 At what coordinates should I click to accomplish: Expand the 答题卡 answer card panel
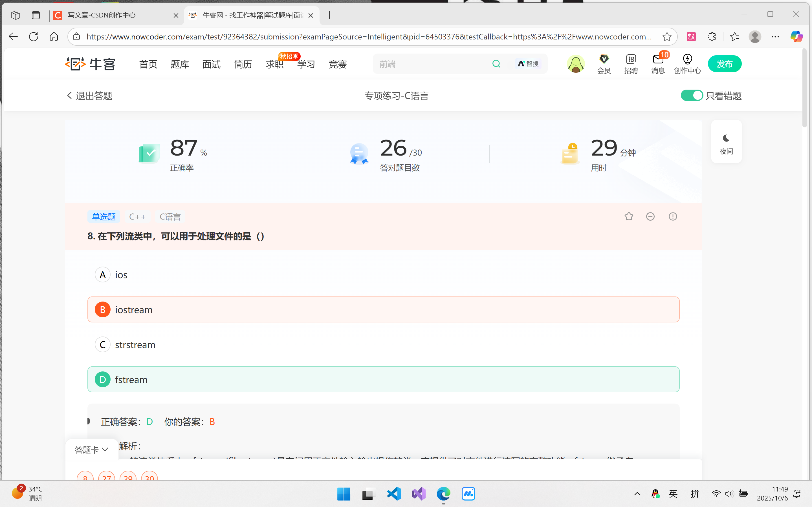91,449
